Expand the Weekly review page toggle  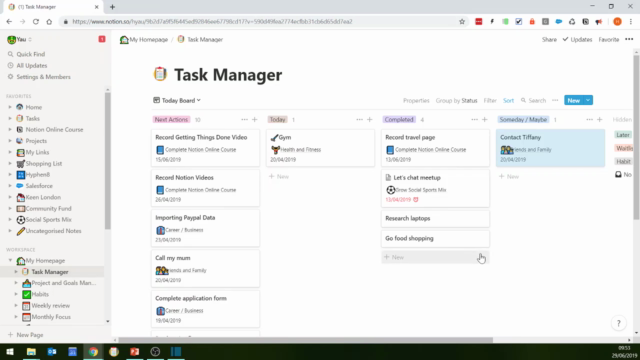tap(16, 305)
